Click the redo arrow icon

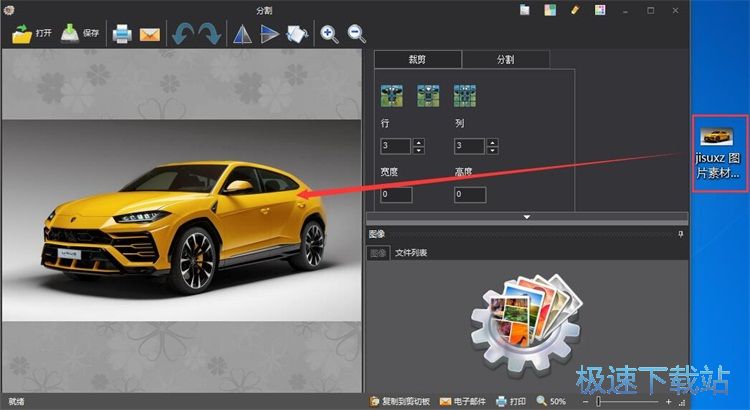click(209, 34)
